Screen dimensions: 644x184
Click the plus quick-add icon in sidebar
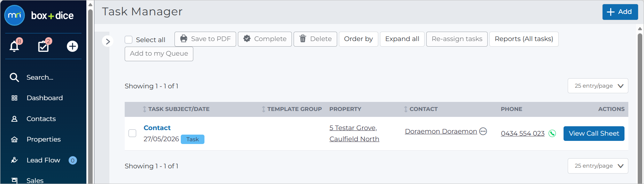(x=72, y=46)
